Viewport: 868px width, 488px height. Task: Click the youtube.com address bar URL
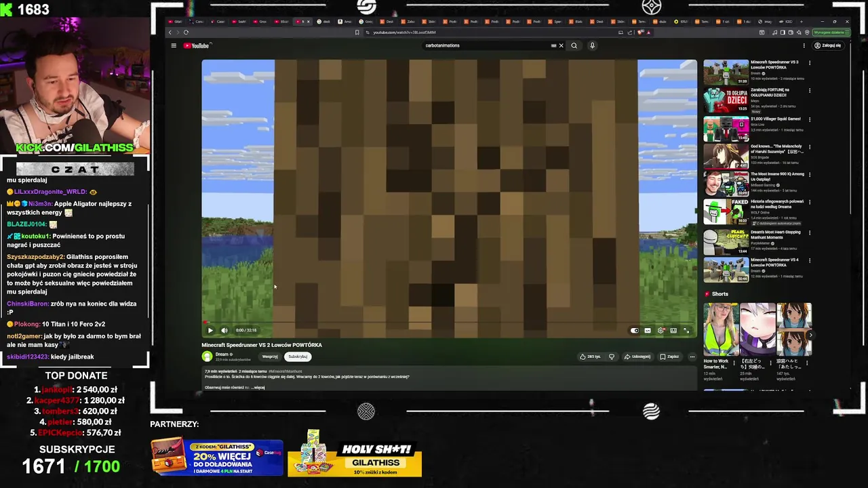404,33
